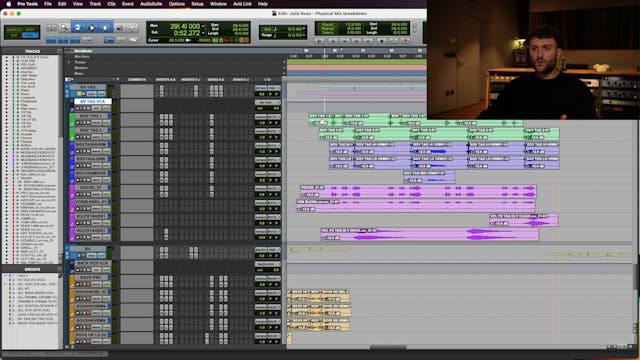Select the Pencil tool

[x=132, y=28]
